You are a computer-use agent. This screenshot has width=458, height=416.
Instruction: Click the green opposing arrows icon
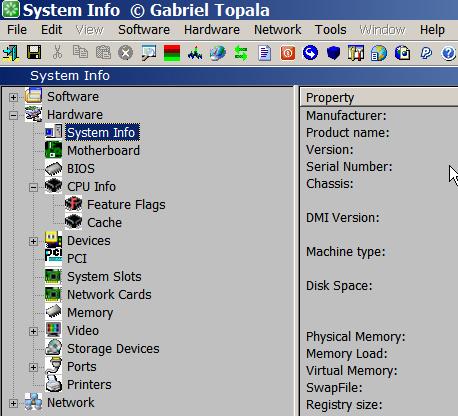point(241,53)
